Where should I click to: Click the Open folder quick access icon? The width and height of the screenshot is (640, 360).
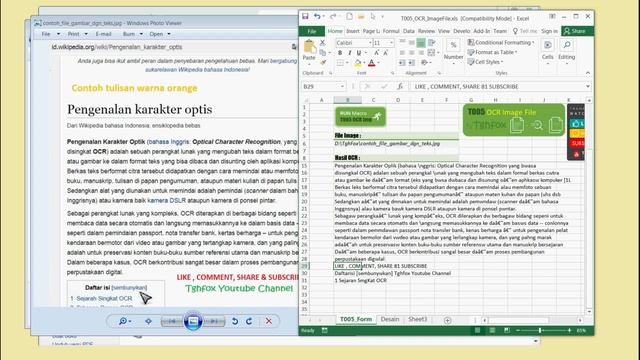coord(361,16)
